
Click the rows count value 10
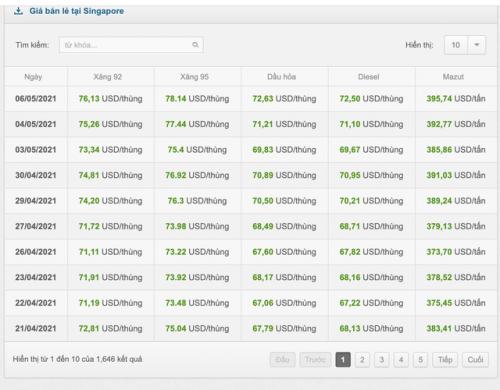pyautogui.click(x=456, y=45)
